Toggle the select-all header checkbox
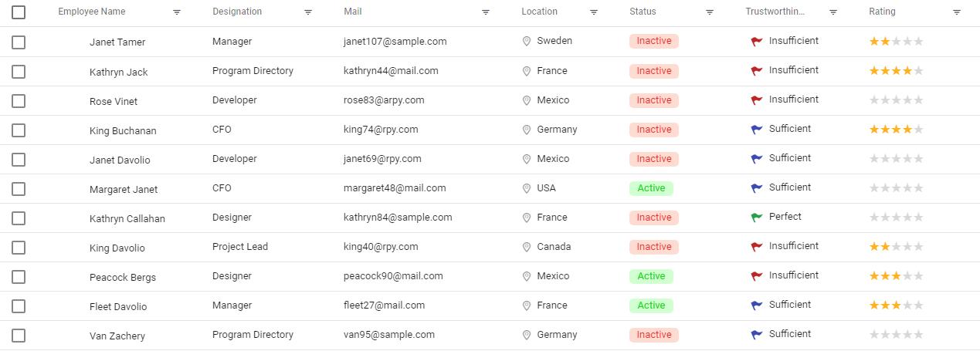980x351 pixels. pos(19,12)
